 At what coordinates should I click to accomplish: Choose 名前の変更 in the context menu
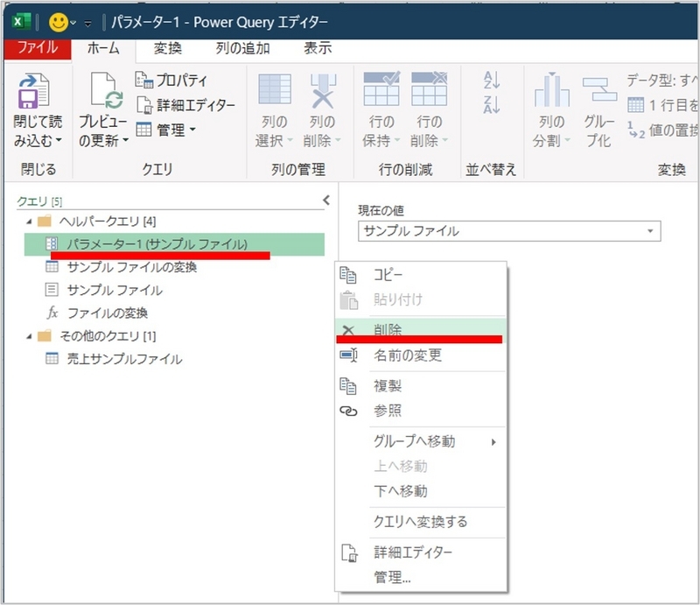(421, 355)
